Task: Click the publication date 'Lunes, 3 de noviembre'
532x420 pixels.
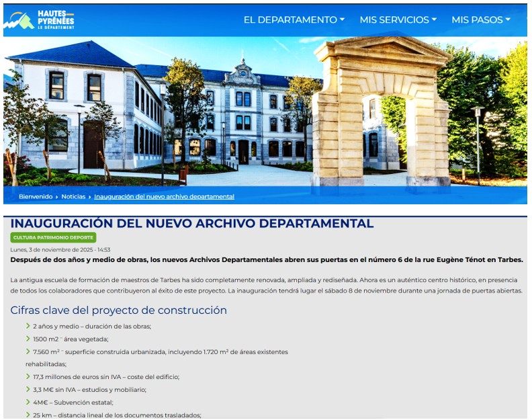Action: 60,249
